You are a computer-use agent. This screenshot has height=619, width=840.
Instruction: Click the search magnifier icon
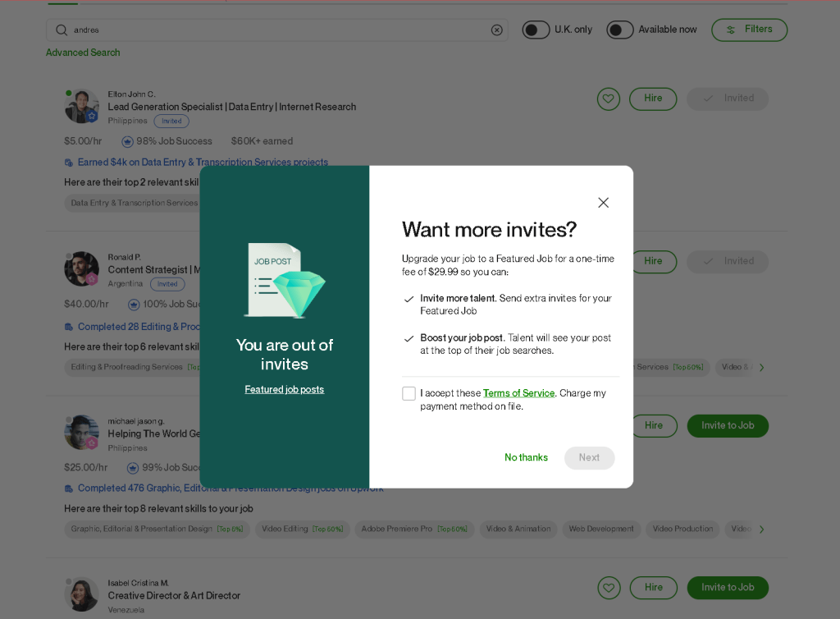pyautogui.click(x=62, y=30)
